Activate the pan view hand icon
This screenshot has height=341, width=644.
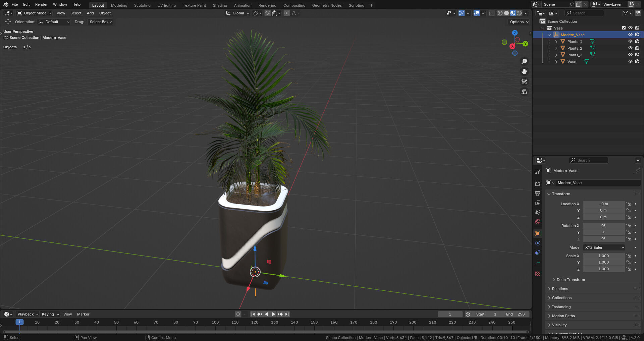point(524,71)
